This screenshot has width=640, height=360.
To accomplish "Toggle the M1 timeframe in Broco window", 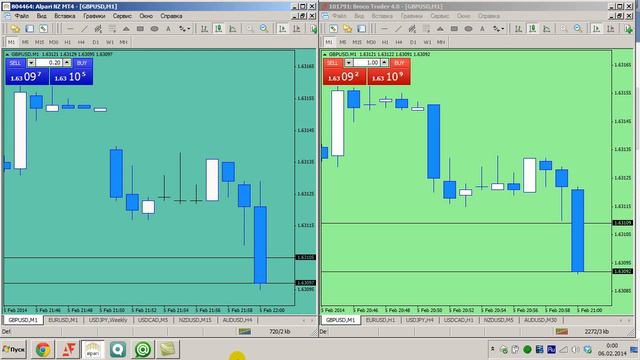I will pos(329,42).
